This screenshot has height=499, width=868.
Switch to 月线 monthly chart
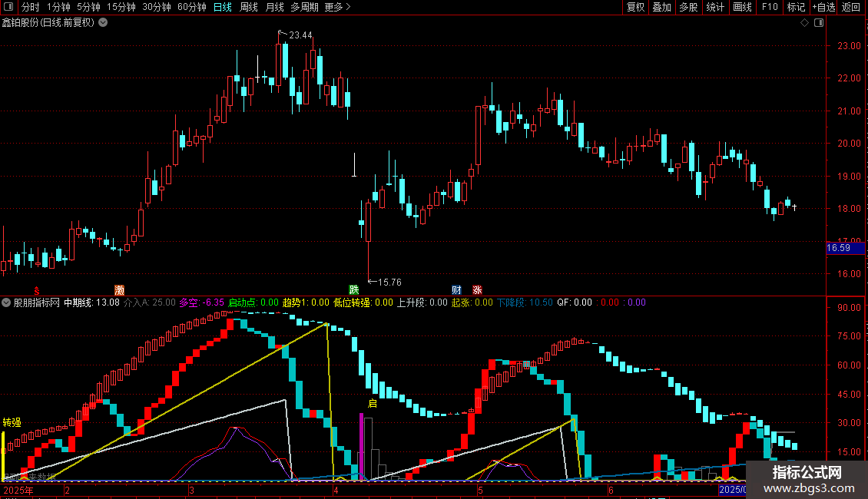[x=274, y=7]
